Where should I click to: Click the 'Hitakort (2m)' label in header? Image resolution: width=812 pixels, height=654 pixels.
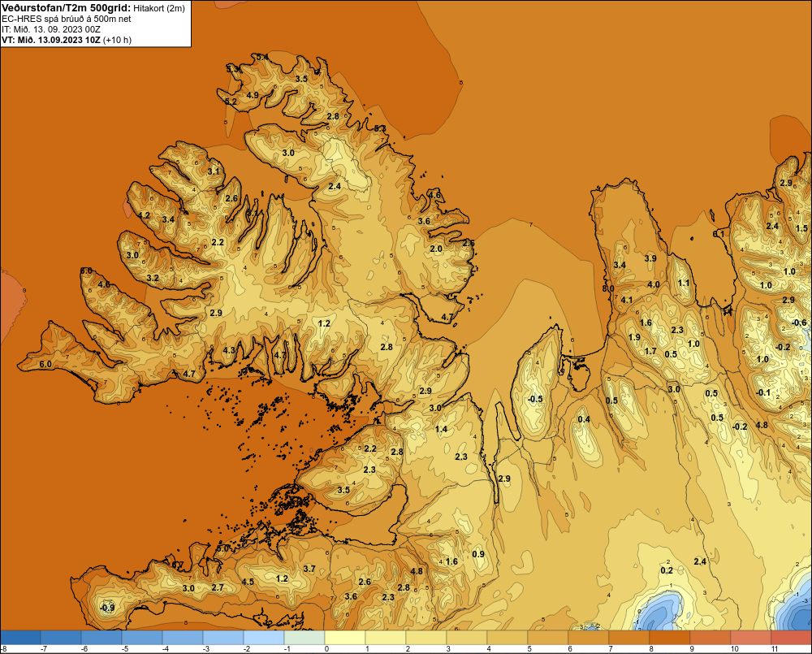click(159, 8)
